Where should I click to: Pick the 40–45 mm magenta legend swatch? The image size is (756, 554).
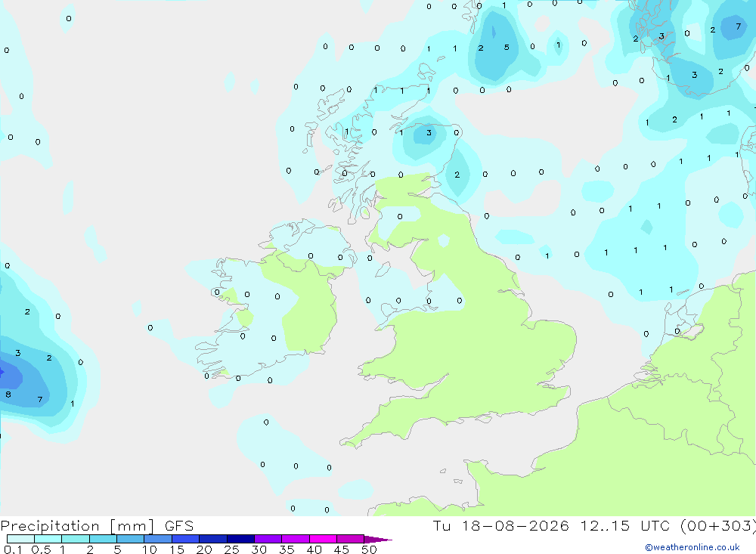(323, 539)
